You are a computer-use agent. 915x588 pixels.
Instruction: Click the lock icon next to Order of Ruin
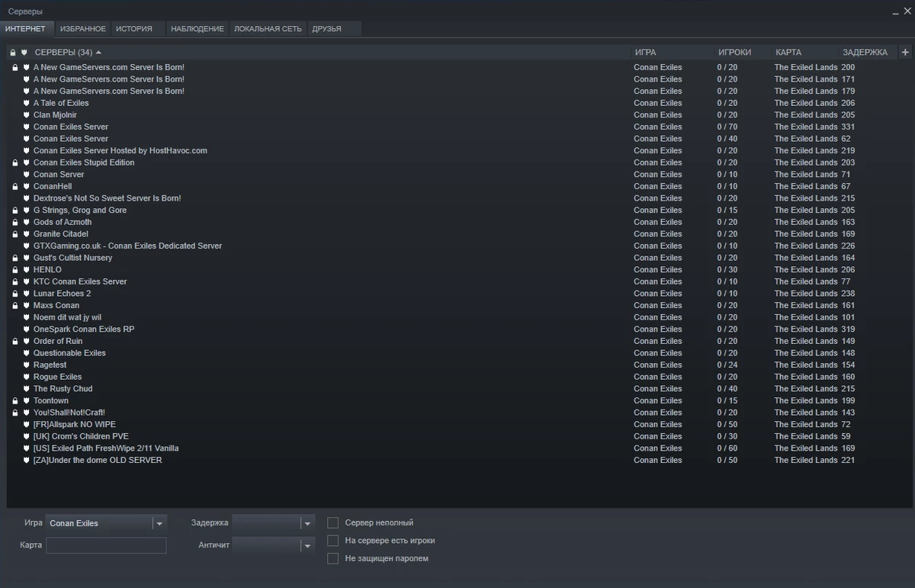click(x=14, y=341)
